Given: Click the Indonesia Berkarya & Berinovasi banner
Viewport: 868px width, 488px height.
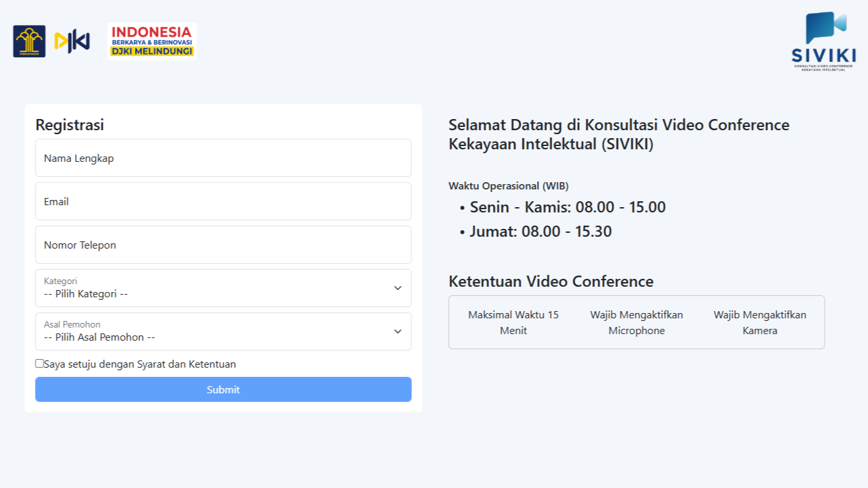Looking at the screenshot, I should click(x=152, y=41).
